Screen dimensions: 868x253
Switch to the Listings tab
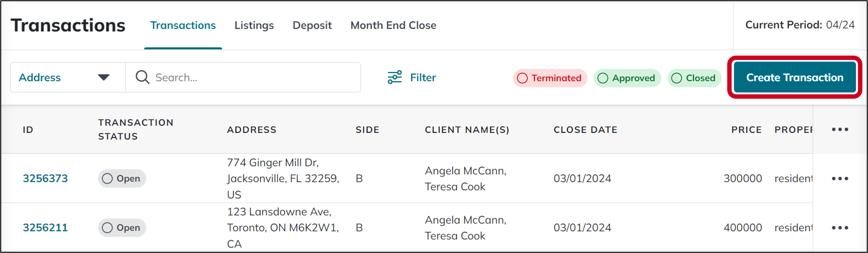[x=254, y=25]
